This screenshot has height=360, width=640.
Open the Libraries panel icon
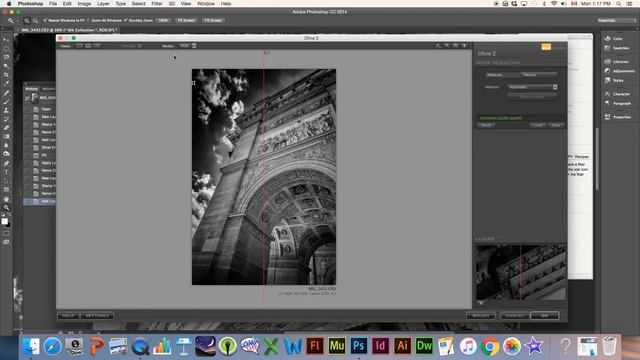pyautogui.click(x=607, y=62)
